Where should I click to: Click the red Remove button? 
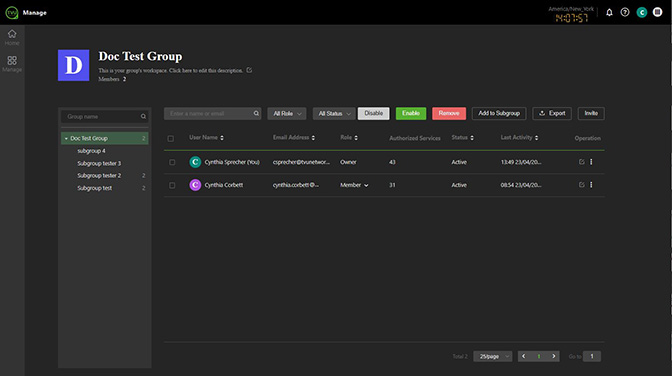449,113
